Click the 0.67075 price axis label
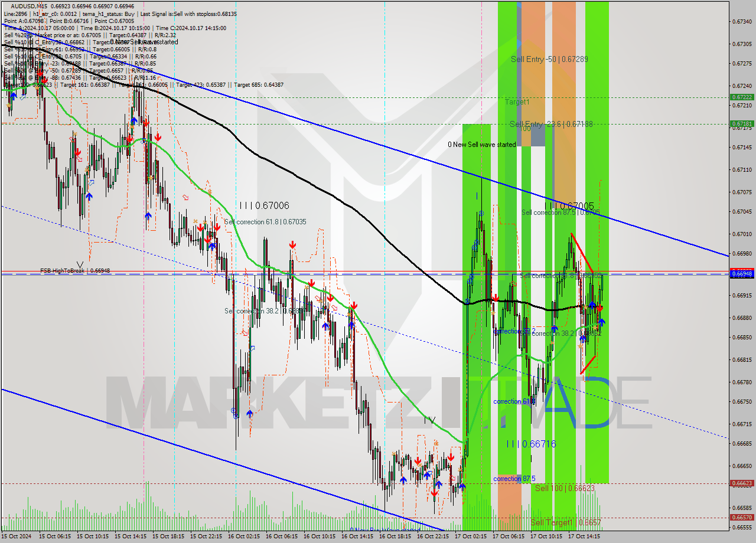756x543 pixels. (742, 192)
